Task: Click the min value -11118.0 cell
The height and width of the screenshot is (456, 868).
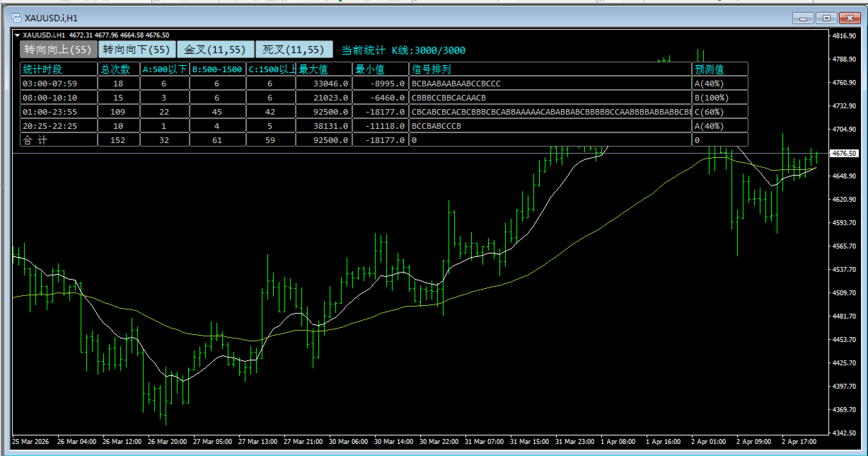Action: pos(381,126)
